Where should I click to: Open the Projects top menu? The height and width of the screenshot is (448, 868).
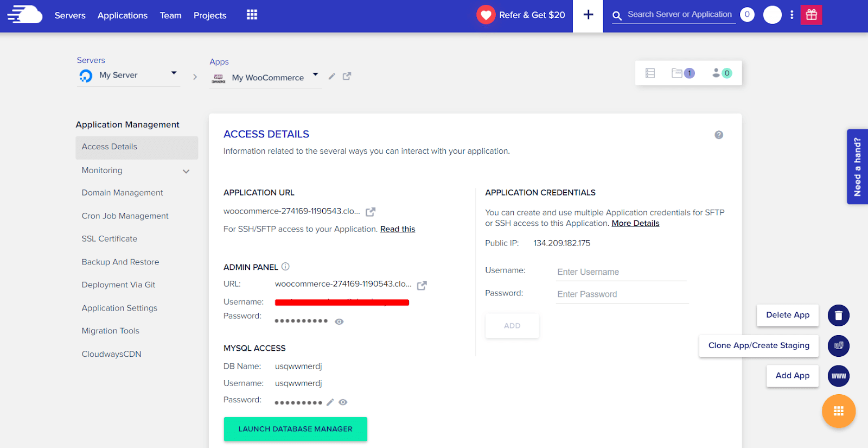coord(210,15)
